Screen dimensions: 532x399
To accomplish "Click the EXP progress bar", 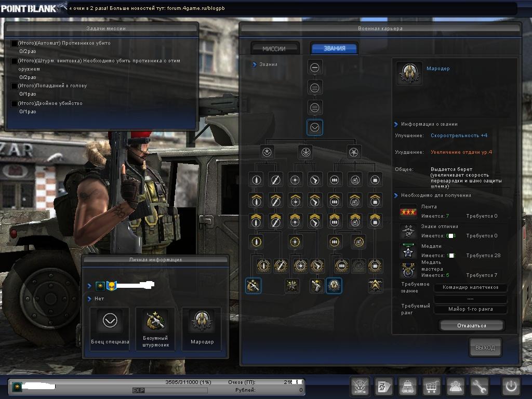I will tap(170, 391).
